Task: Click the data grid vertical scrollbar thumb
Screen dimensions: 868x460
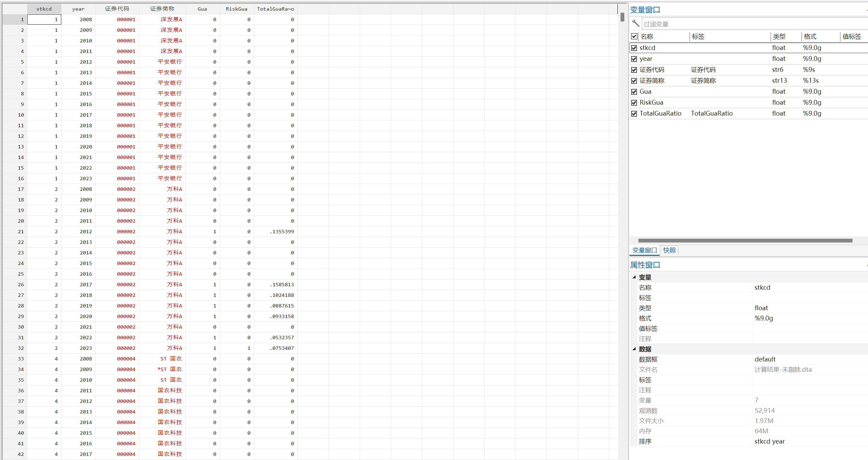Action: [622, 17]
